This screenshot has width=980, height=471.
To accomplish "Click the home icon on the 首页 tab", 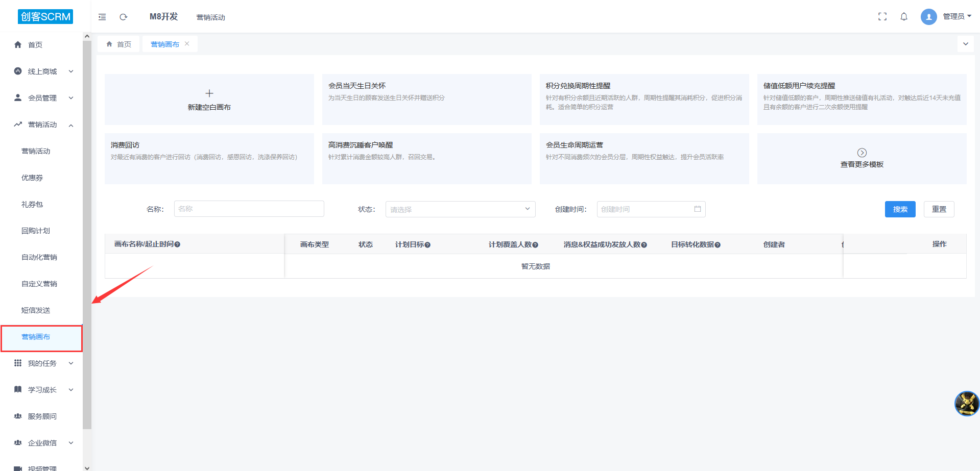I will click(x=109, y=44).
